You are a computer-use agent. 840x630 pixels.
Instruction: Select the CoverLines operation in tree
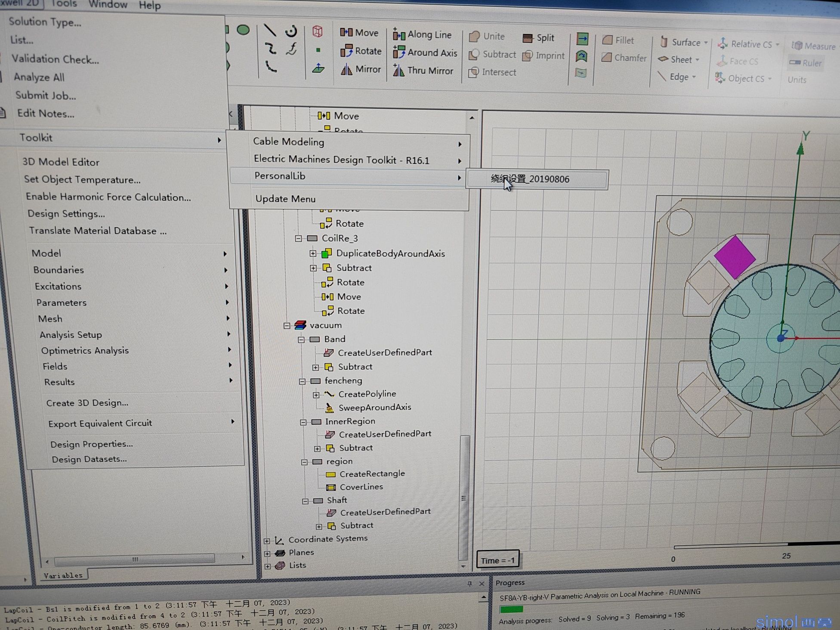point(361,487)
